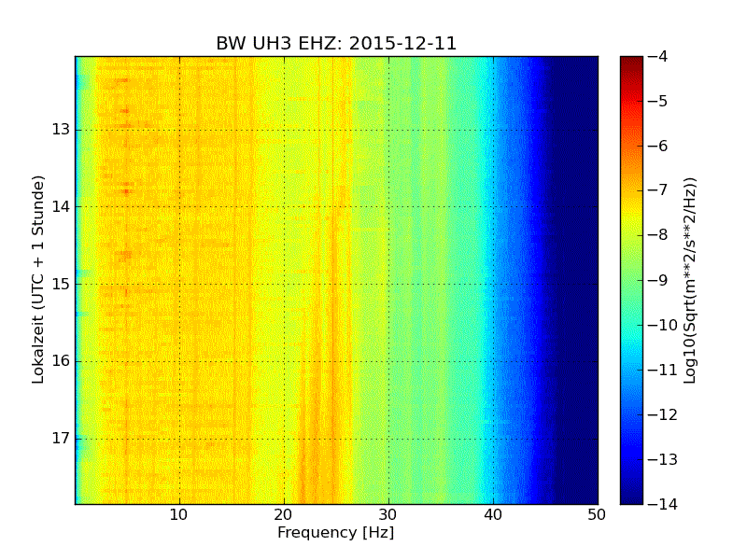
Task: Click the -8 label on the colorbar
Action: 658,235
